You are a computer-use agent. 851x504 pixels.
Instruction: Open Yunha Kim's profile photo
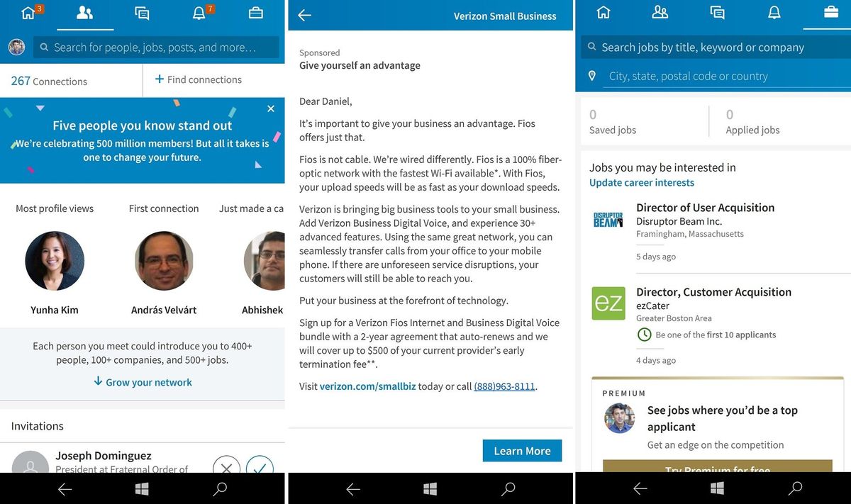point(55,261)
